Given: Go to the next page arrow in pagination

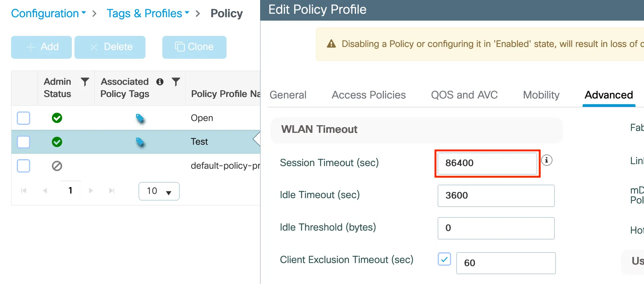Looking at the screenshot, I should tap(91, 190).
